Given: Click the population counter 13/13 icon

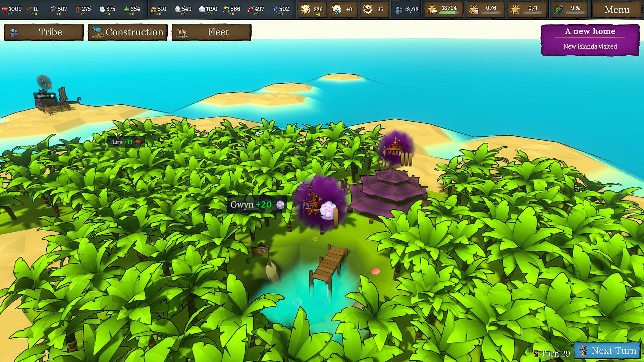Looking at the screenshot, I should [399, 10].
